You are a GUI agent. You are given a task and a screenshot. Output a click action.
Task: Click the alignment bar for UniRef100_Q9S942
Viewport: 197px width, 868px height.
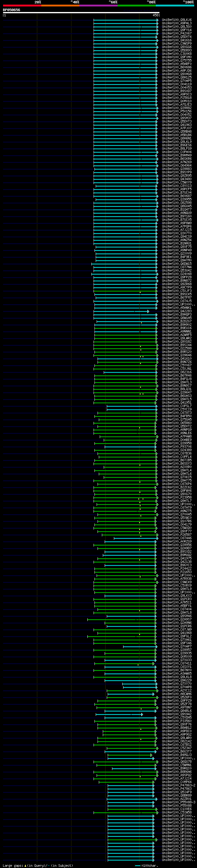(x=119, y=714)
